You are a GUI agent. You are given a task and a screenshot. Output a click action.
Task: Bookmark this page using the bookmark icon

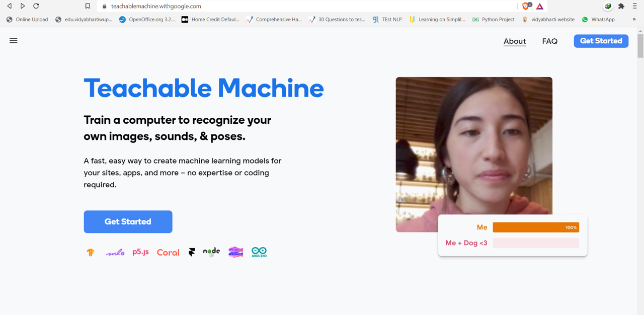(88, 7)
